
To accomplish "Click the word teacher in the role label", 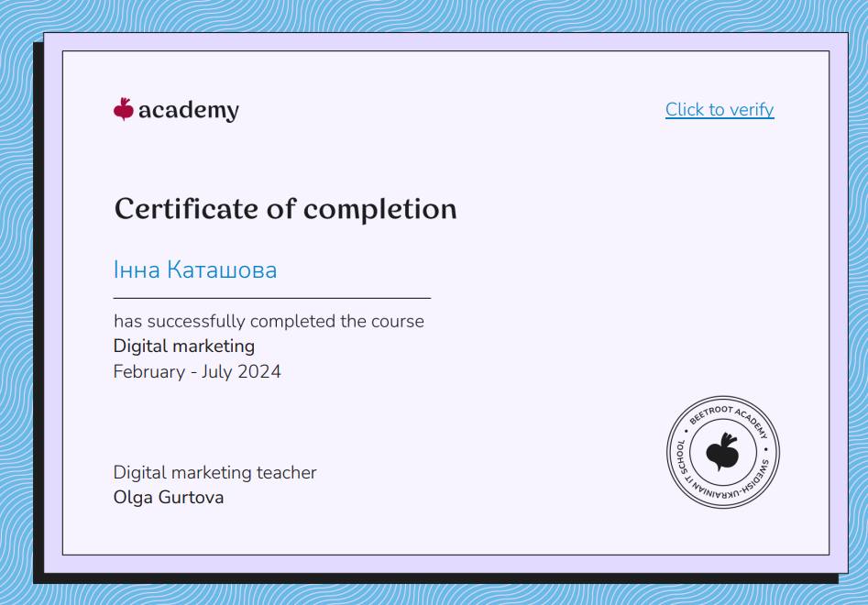I will tap(287, 473).
